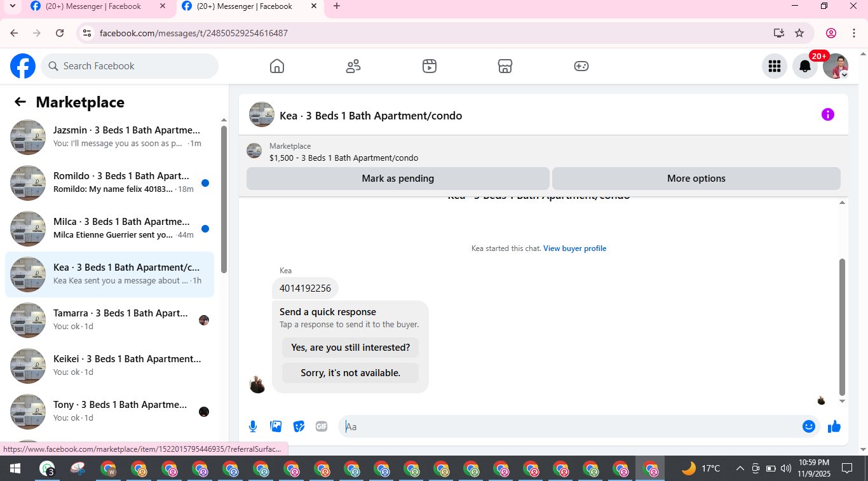Click the browser address bar URL
This screenshot has height=481, width=868.
pos(194,33)
